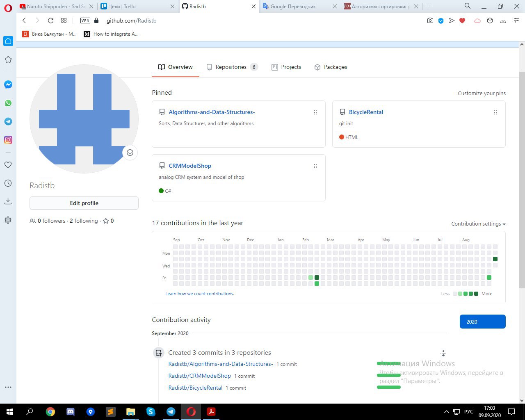The width and height of the screenshot is (525, 420).
Task: Open Contribution settings dropdown
Action: pyautogui.click(x=478, y=224)
